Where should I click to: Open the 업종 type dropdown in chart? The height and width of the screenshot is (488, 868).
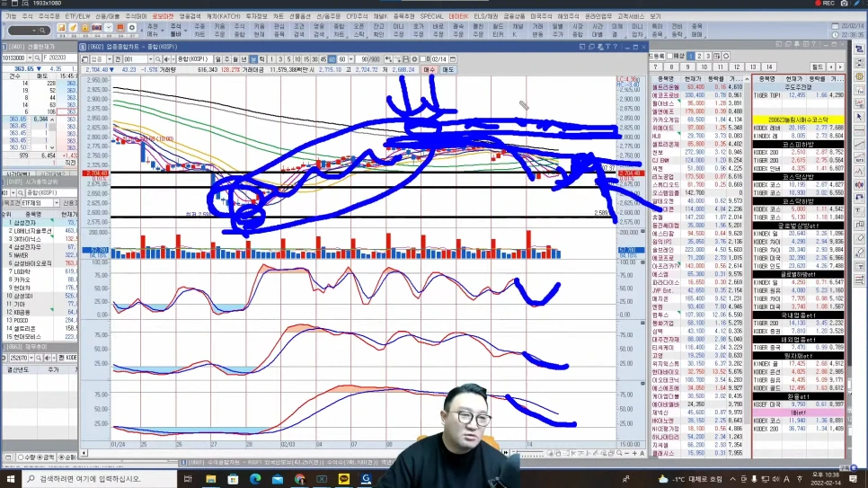click(x=110, y=59)
